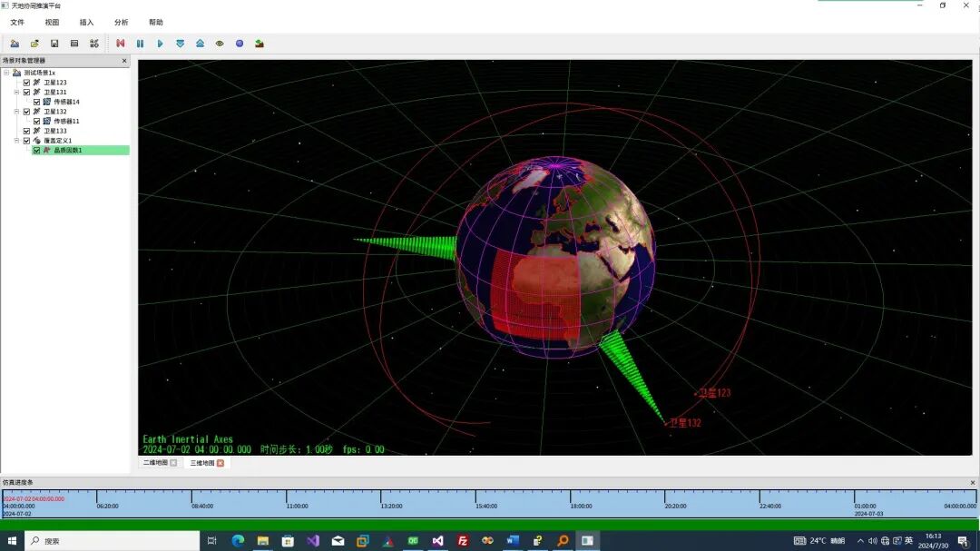Close the 二维地图 tab

click(173, 463)
